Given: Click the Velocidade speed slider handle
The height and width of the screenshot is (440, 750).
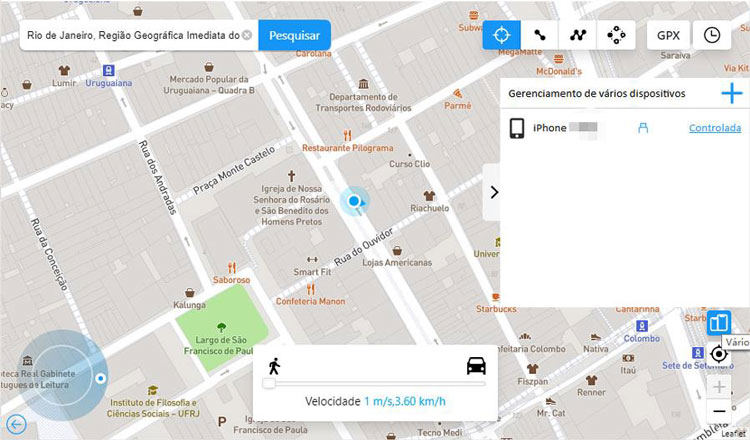Looking at the screenshot, I should (269, 383).
